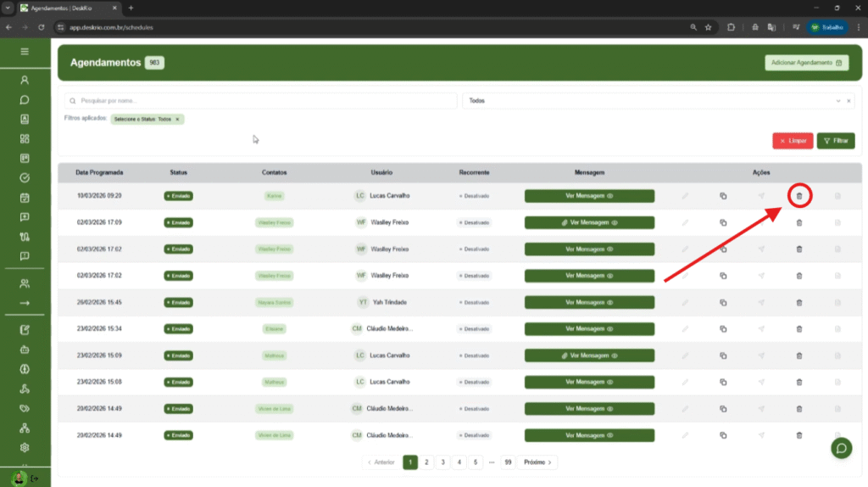Viewport: 868px width, 487px height.
Task: Delete the 10/03/2026 09:20 schedule via trash icon
Action: point(798,196)
